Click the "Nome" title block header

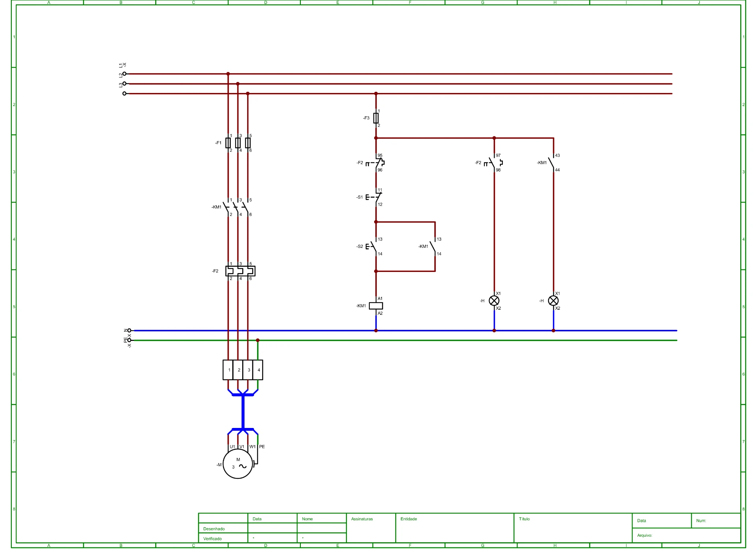click(322, 519)
